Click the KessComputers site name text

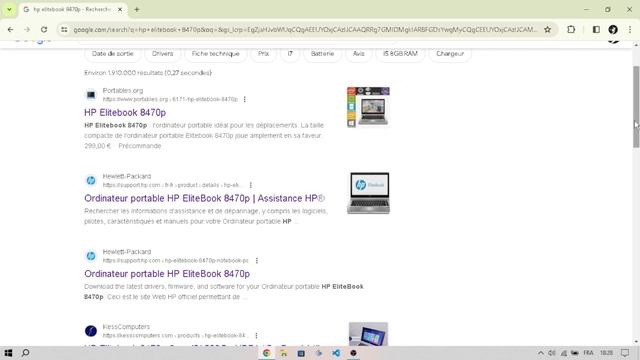[126, 327]
